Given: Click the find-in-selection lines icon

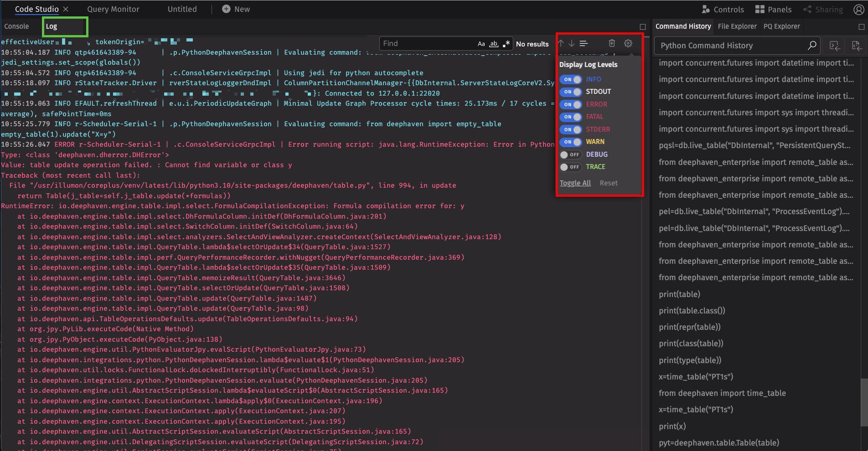Looking at the screenshot, I should [x=584, y=43].
